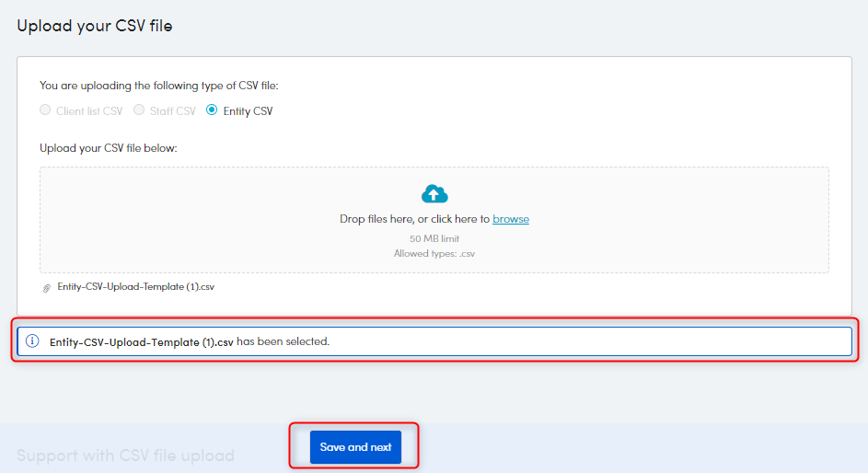
Task: Click the Save and next button
Action: (355, 447)
